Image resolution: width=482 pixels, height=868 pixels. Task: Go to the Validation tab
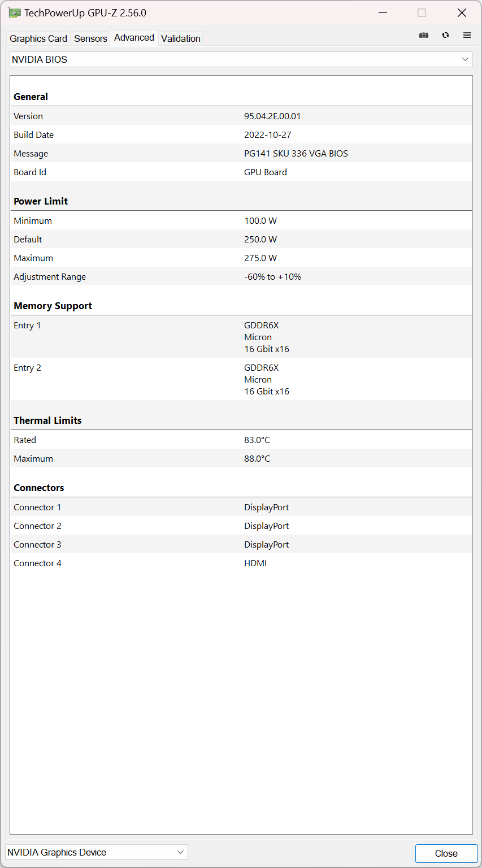[x=181, y=38]
